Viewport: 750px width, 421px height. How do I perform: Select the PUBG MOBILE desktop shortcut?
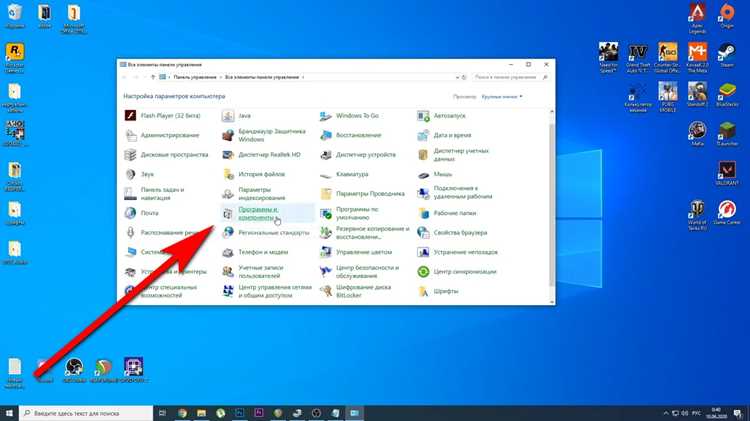[668, 97]
